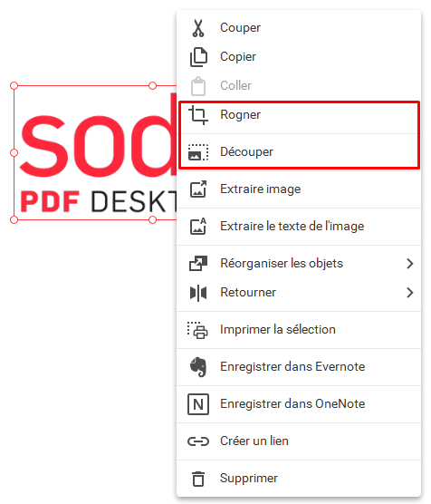Expand the Retourner submenu chevron
Screen dimensions: 431x504
point(409,293)
